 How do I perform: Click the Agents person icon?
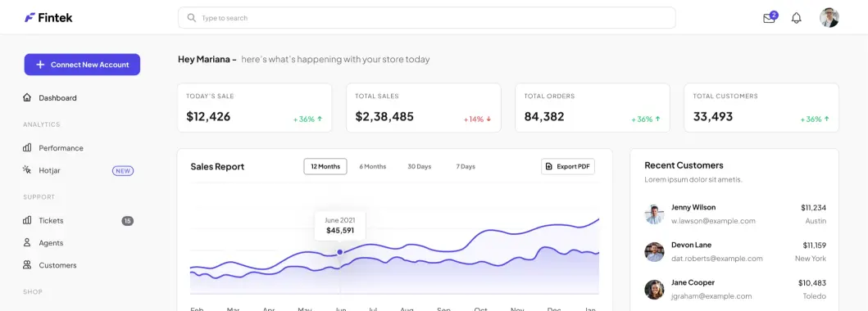(x=27, y=242)
